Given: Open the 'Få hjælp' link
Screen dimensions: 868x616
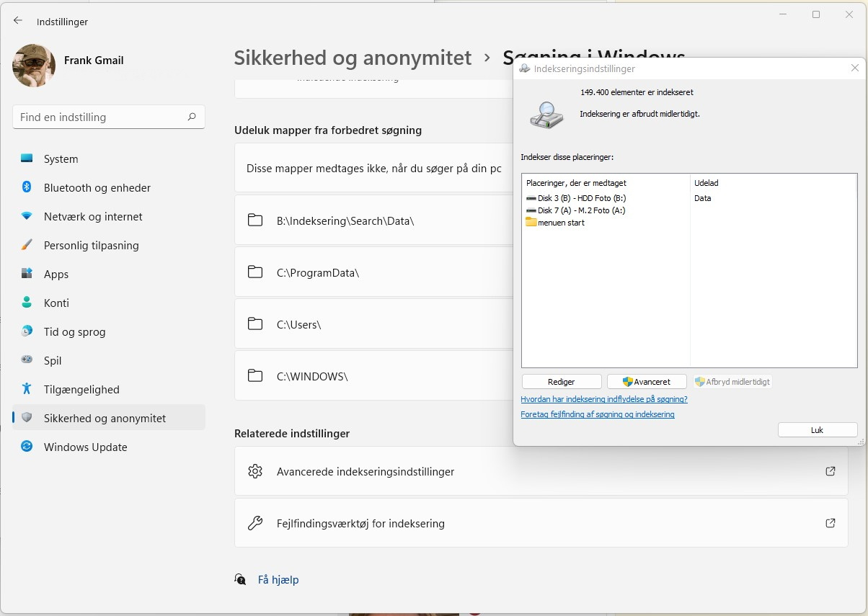Looking at the screenshot, I should [278, 579].
